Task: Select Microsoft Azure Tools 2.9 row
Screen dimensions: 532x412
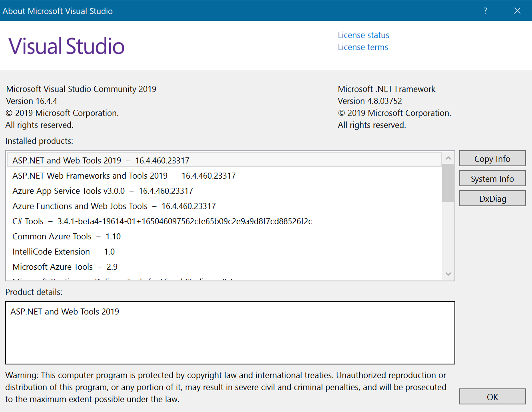Action: pos(224,267)
